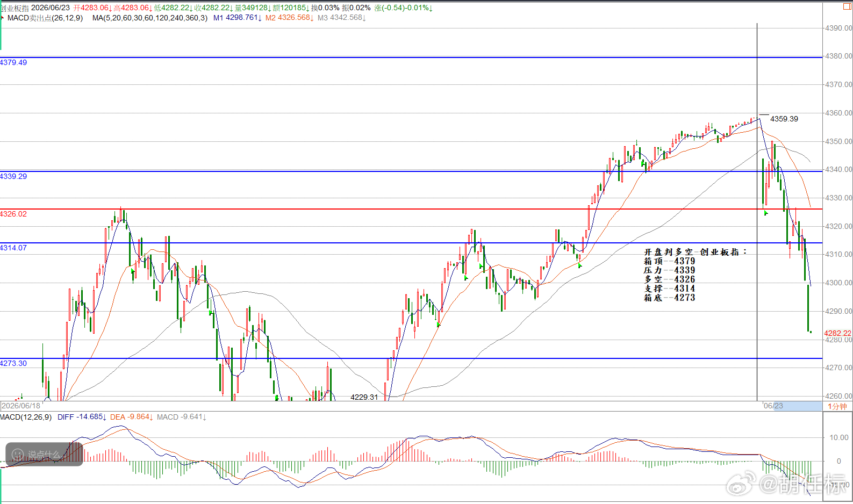Click the 额120185 turnover amount value
Screen dimensions: 853x504
coord(291,8)
